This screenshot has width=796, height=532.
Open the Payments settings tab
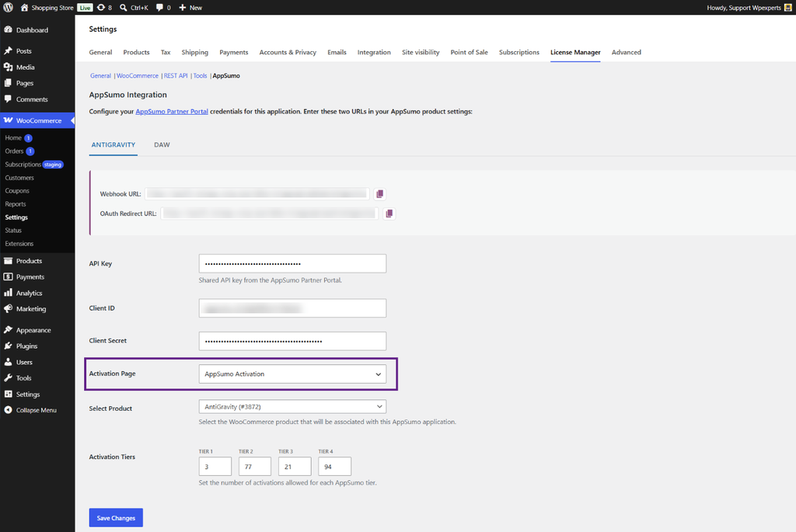click(233, 52)
